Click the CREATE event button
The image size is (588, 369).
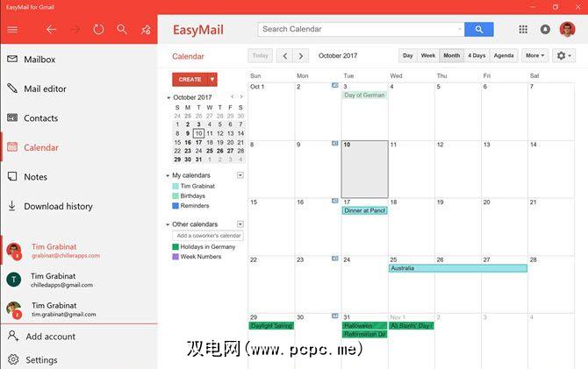coord(190,80)
